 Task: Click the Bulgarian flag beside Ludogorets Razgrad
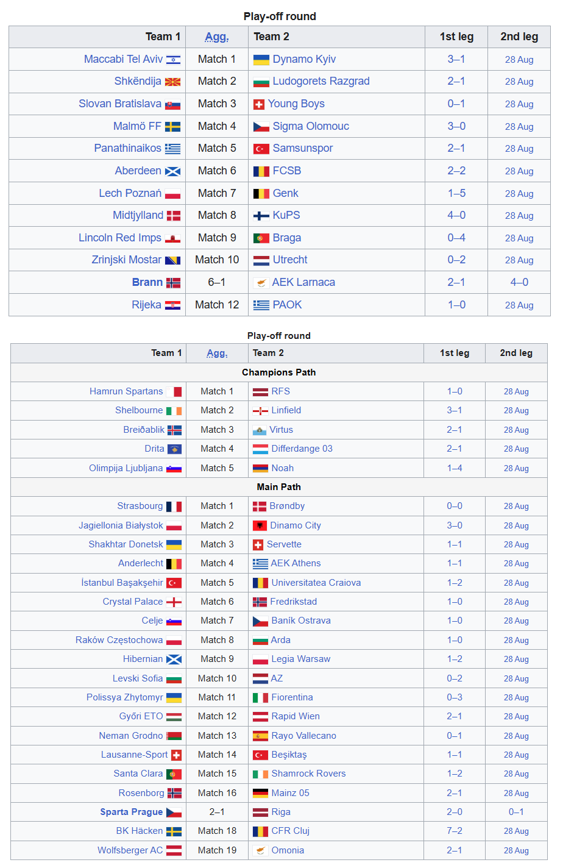point(261,82)
